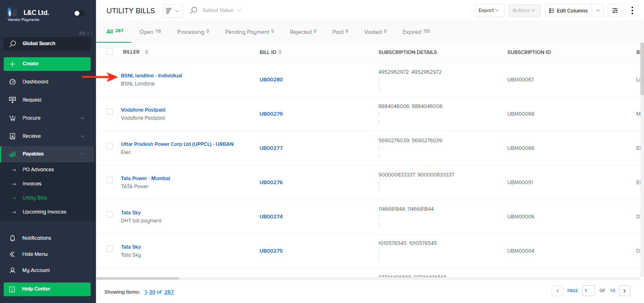
Task: Open bill ID UB00280
Action: (271, 80)
